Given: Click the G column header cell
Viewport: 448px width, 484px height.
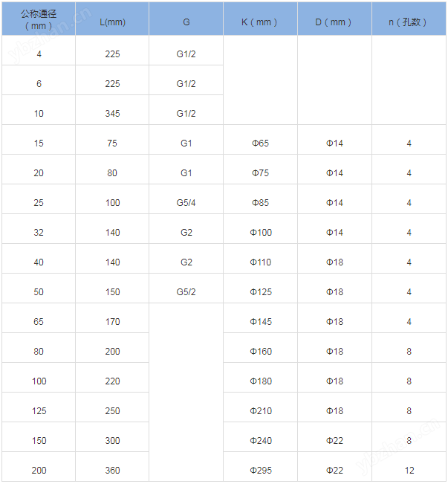Looking at the screenshot, I should [x=186, y=22].
